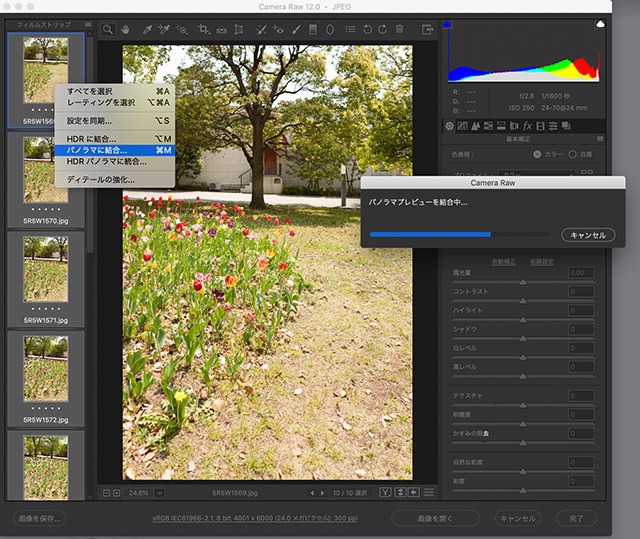Open the profile browser grid icon
640x539 pixels.
click(x=587, y=173)
